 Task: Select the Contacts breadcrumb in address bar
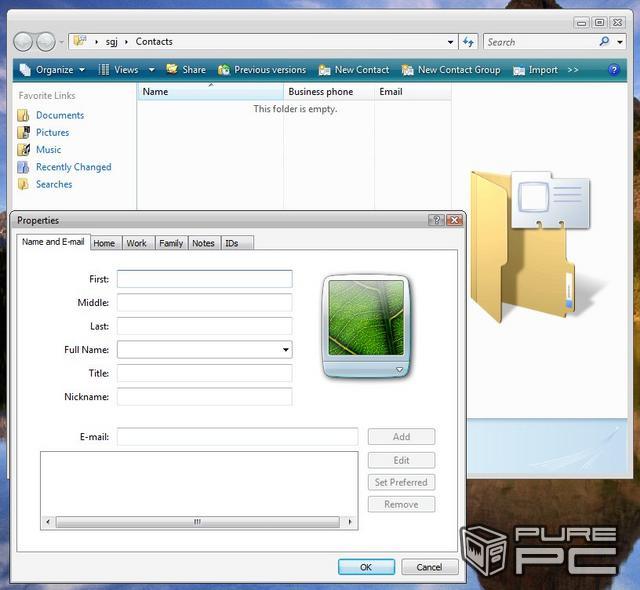click(154, 42)
